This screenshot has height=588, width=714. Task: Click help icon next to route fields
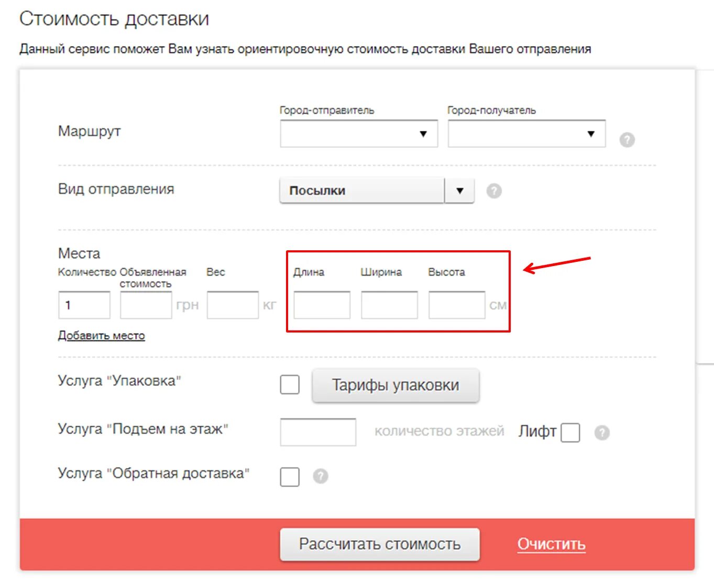click(627, 140)
